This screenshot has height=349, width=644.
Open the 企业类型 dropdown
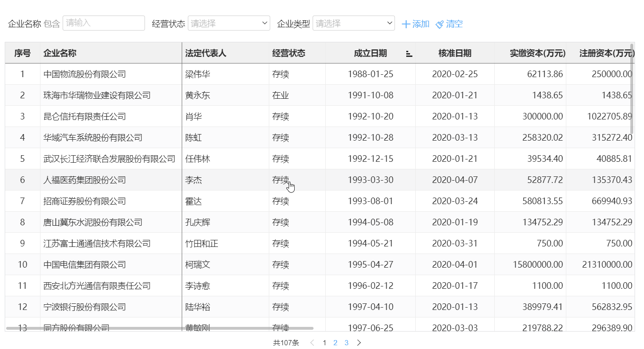(354, 23)
